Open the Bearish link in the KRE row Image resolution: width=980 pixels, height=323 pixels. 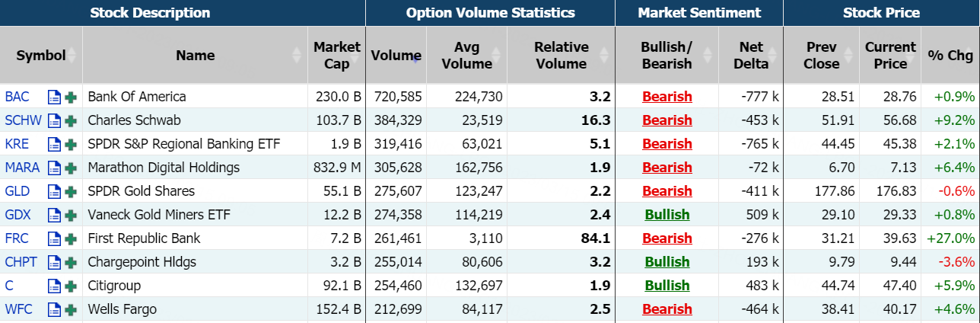point(667,144)
